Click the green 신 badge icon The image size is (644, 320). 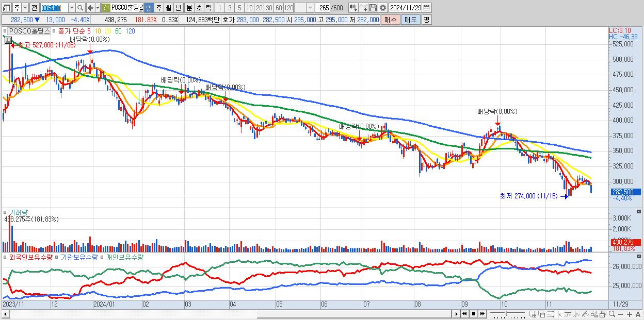point(106,8)
